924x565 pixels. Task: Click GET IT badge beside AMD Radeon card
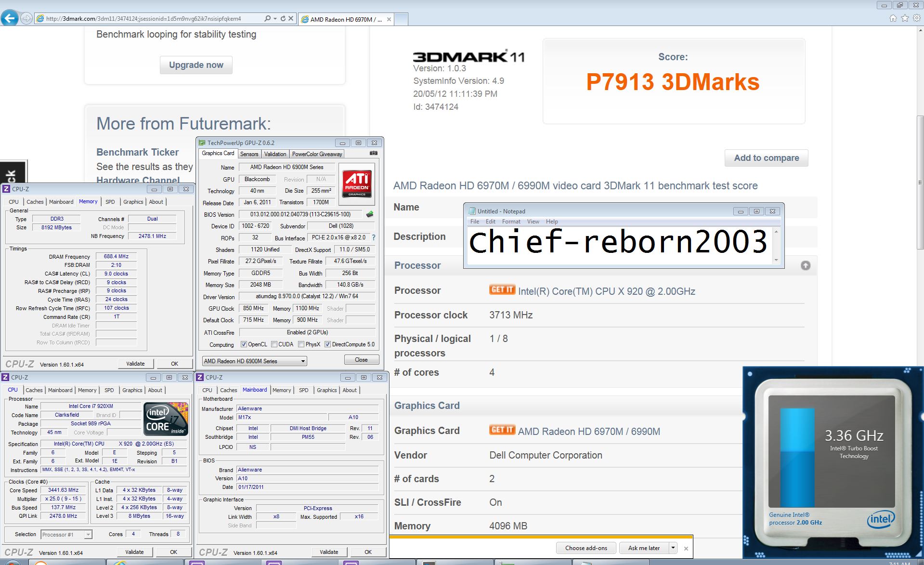point(502,430)
